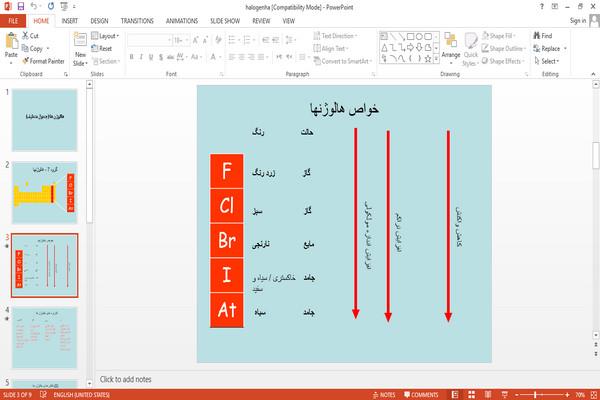
Task: Click the spell check icon in status bar
Action: [x=43, y=394]
